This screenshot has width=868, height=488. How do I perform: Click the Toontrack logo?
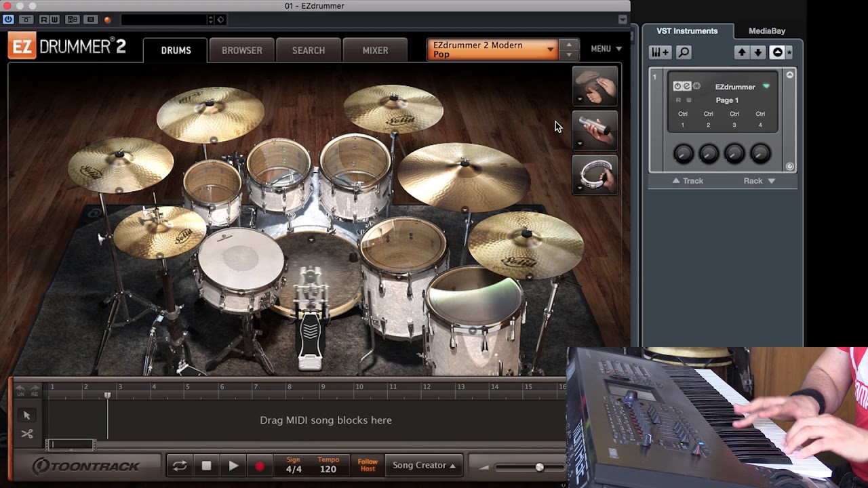(x=86, y=466)
